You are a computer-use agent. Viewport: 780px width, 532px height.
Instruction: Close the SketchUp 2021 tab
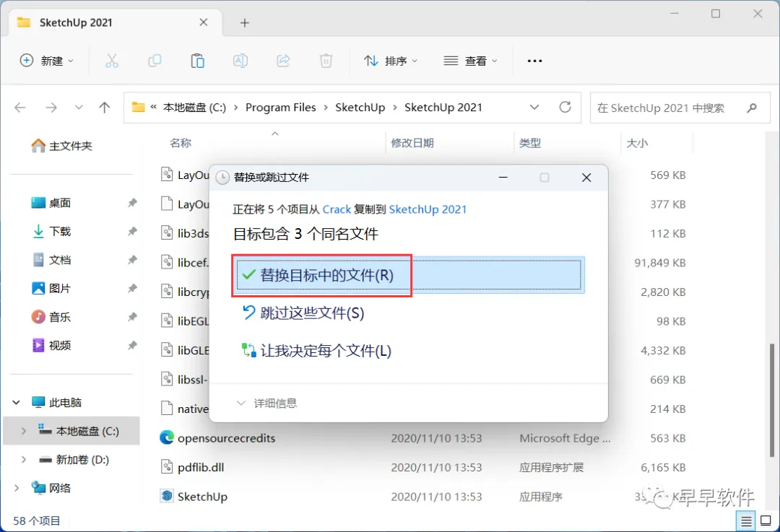pos(204,22)
